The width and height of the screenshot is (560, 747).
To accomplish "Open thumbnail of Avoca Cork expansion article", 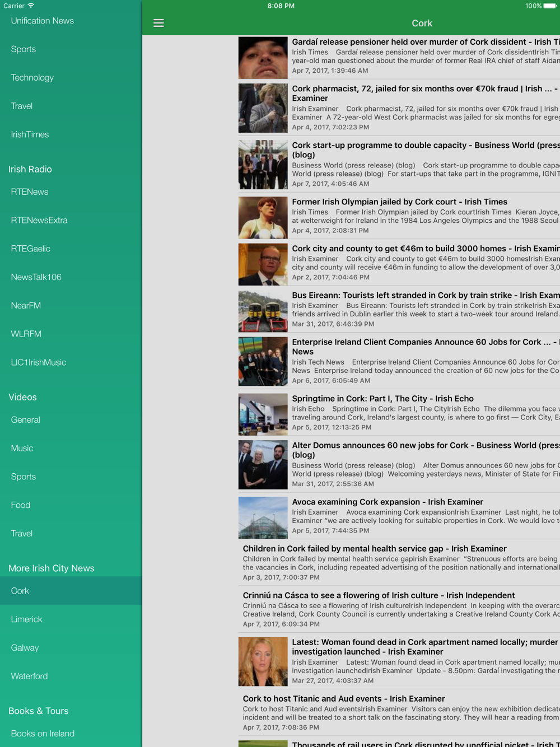I will pos(263,518).
